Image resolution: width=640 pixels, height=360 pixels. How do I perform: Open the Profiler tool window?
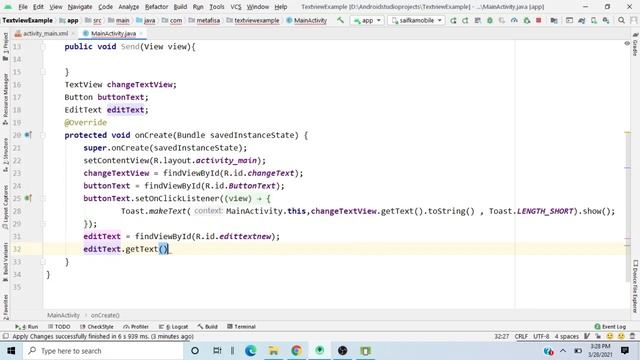click(136, 327)
